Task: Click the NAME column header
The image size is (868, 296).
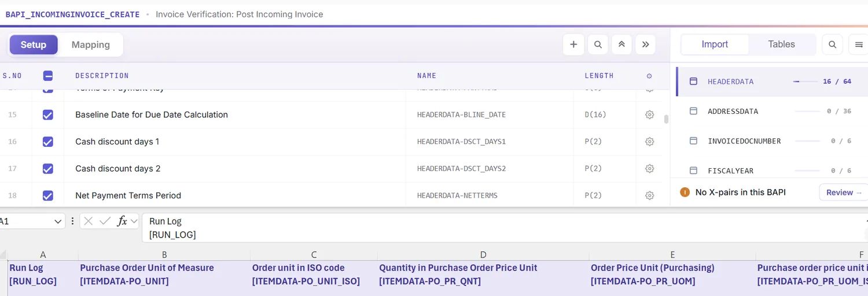Action: pos(426,76)
